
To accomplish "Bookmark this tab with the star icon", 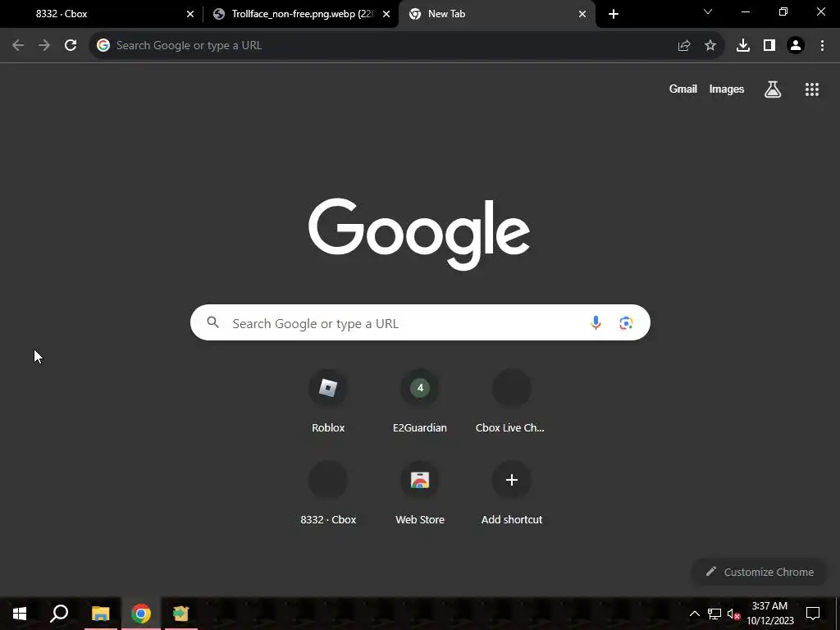I will 710,46.
